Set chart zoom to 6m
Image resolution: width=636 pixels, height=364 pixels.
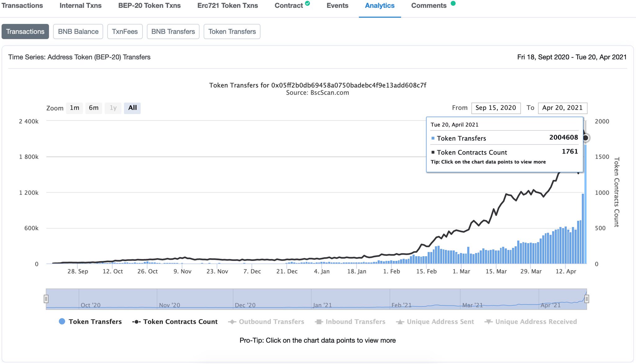pyautogui.click(x=93, y=108)
